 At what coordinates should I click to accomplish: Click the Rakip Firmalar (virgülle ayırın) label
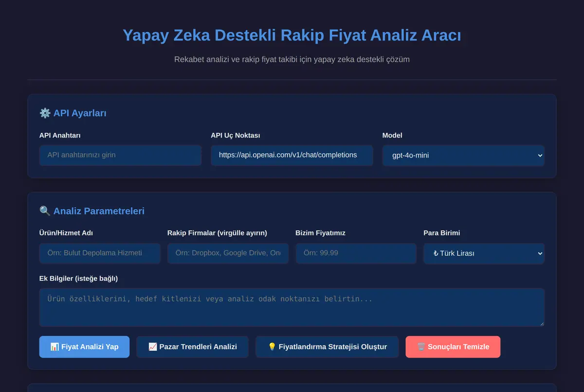[217, 233]
